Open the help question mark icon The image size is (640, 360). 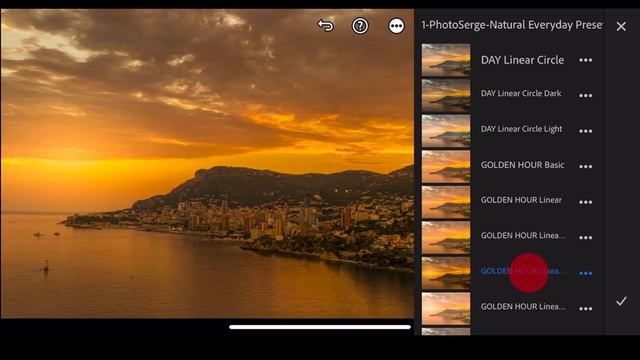click(x=360, y=26)
